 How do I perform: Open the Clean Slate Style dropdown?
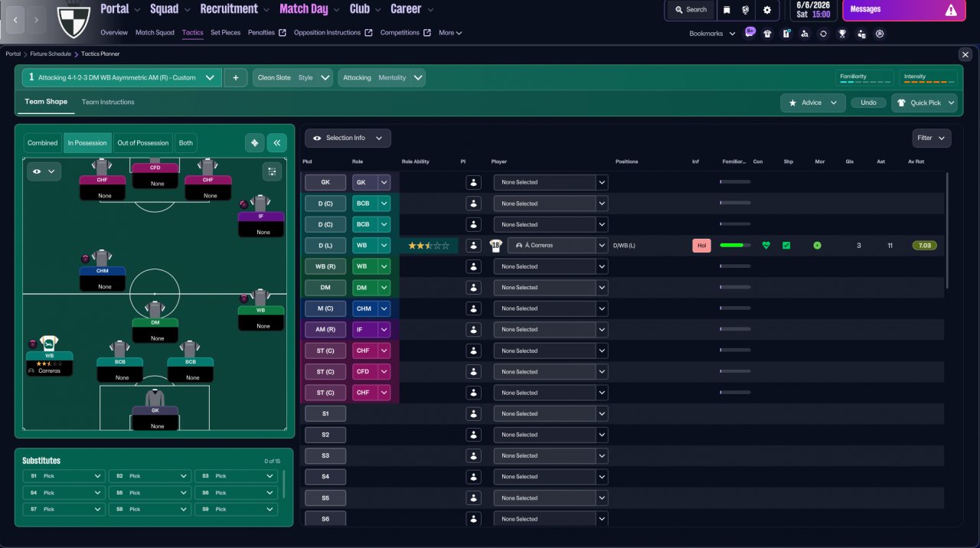[x=292, y=77]
